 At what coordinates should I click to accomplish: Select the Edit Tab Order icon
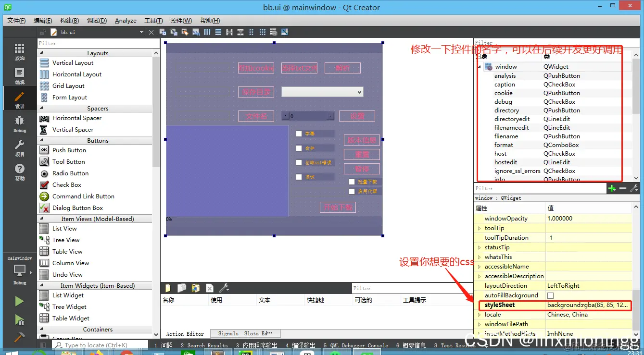click(x=196, y=32)
